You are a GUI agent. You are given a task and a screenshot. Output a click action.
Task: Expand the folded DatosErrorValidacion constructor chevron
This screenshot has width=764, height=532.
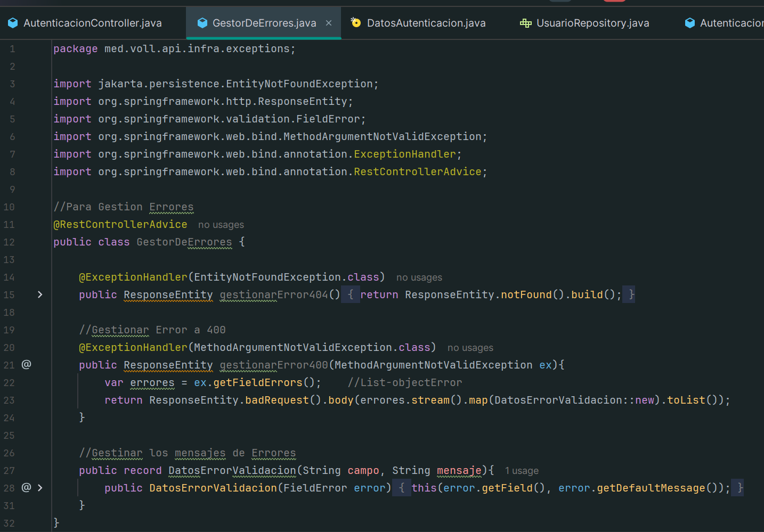coord(40,488)
